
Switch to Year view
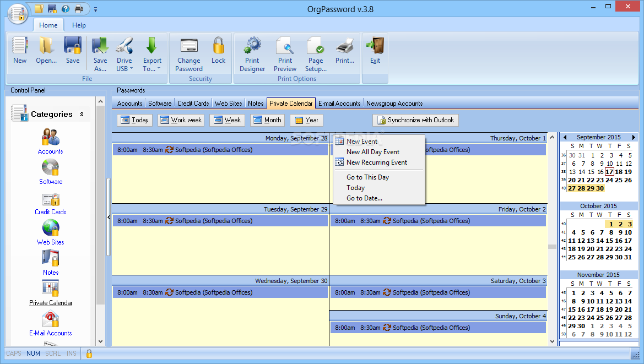pyautogui.click(x=306, y=120)
